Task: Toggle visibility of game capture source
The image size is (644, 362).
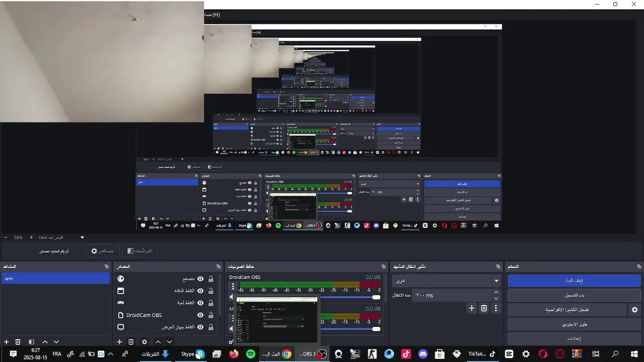Action: [200, 303]
